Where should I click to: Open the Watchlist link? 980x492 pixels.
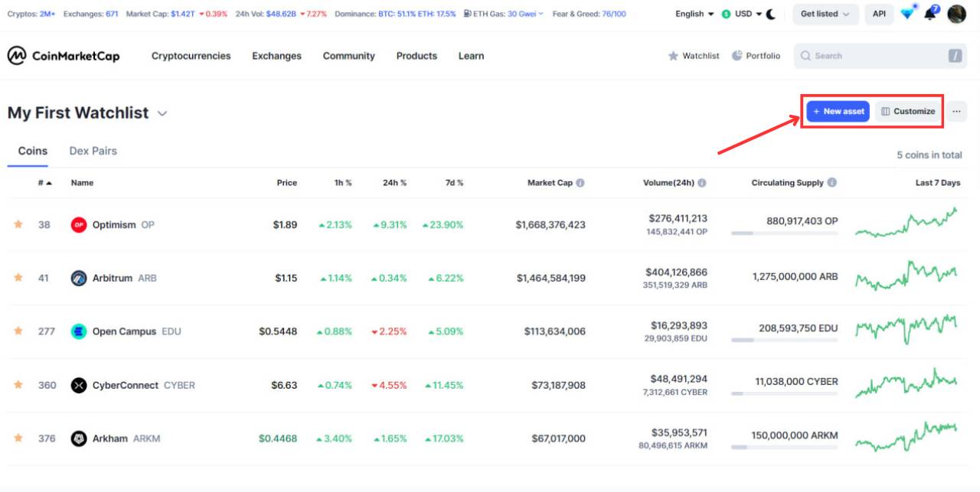[x=694, y=56]
